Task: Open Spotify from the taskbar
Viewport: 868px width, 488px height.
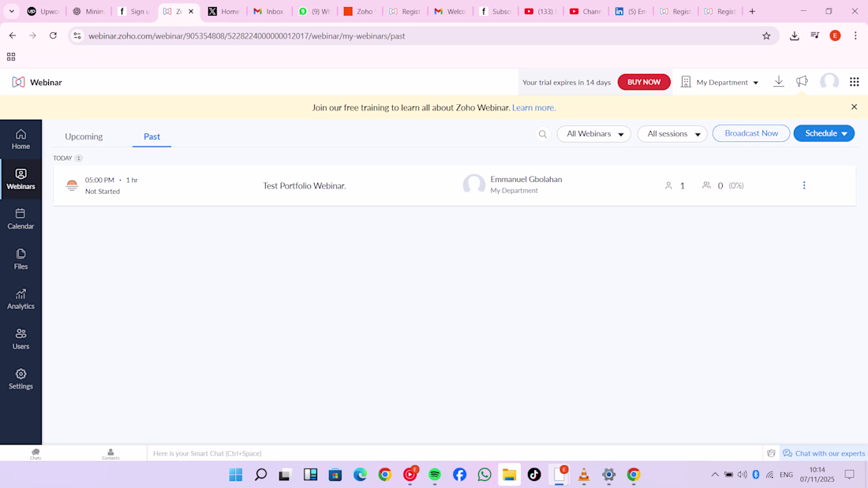Action: pos(435,475)
